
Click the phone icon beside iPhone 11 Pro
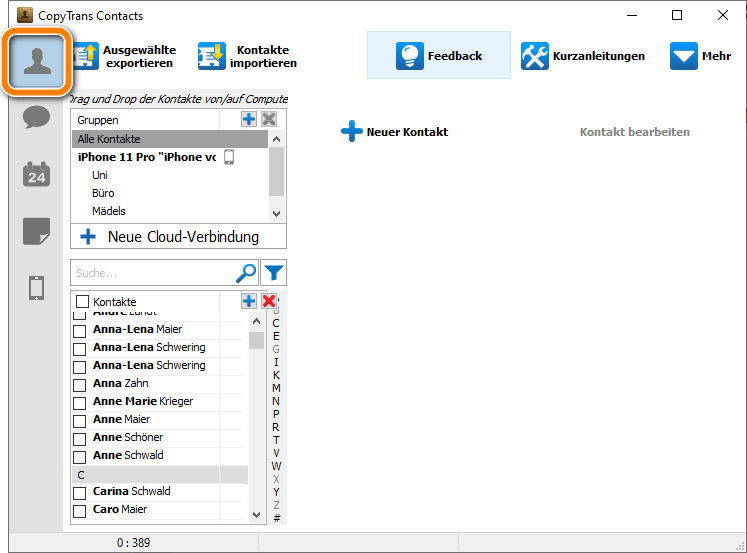click(229, 157)
